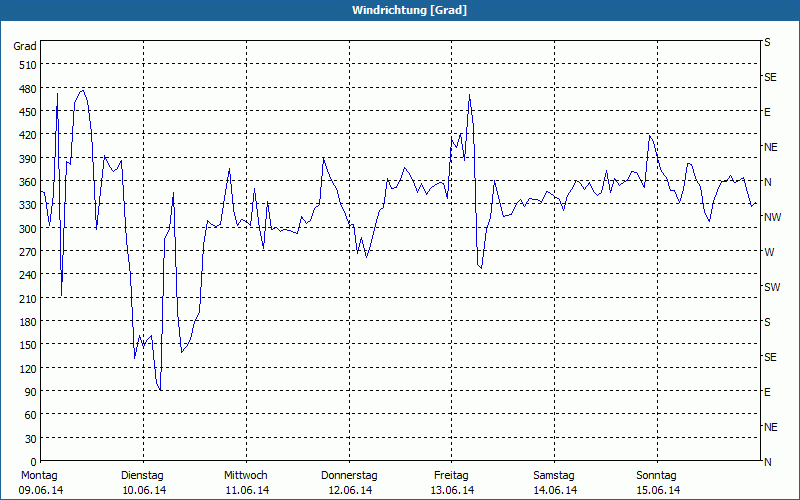Click the NW compass label on right axis
The width and height of the screenshot is (800, 500).
(x=772, y=217)
